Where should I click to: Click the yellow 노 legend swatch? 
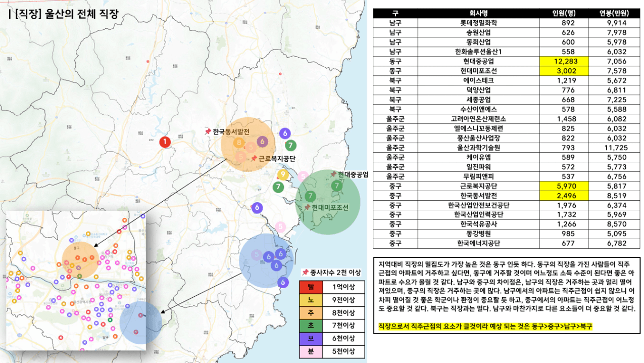[311, 300]
